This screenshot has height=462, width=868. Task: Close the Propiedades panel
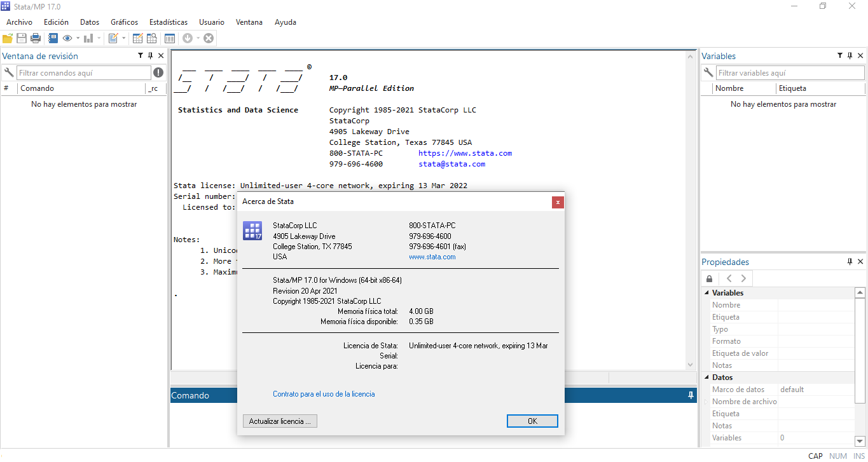click(860, 262)
